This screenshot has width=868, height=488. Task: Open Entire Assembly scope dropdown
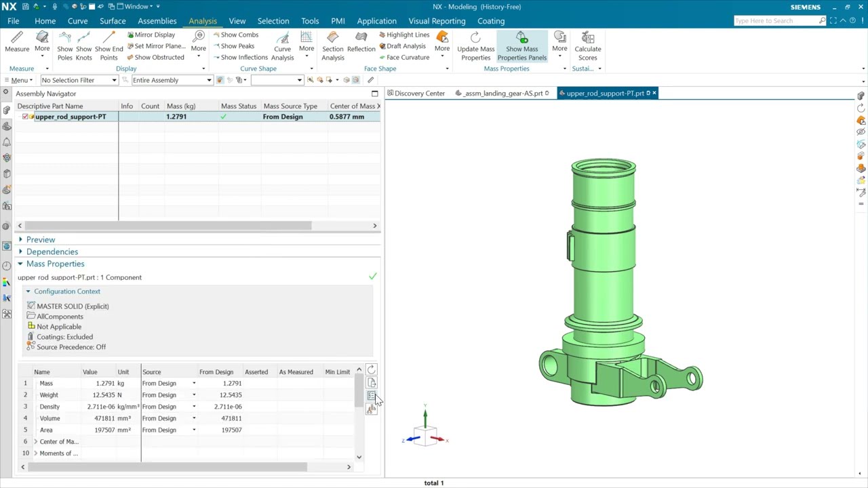pos(172,80)
